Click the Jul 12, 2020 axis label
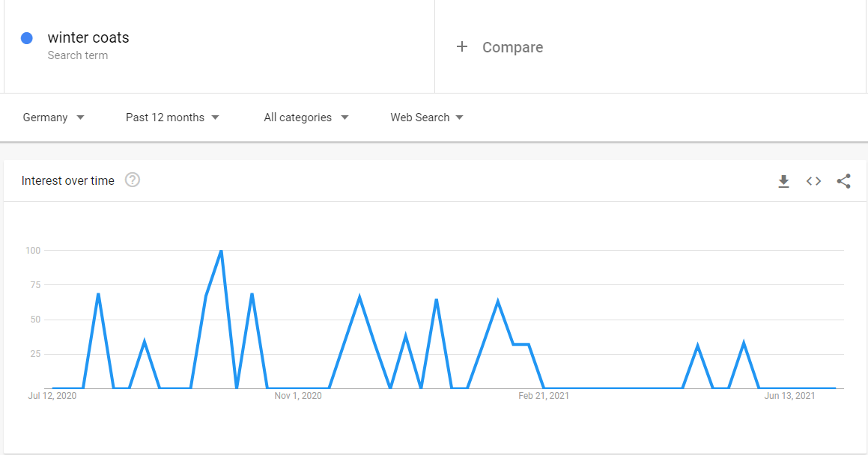Image resolution: width=868 pixels, height=455 pixels. coord(52,396)
